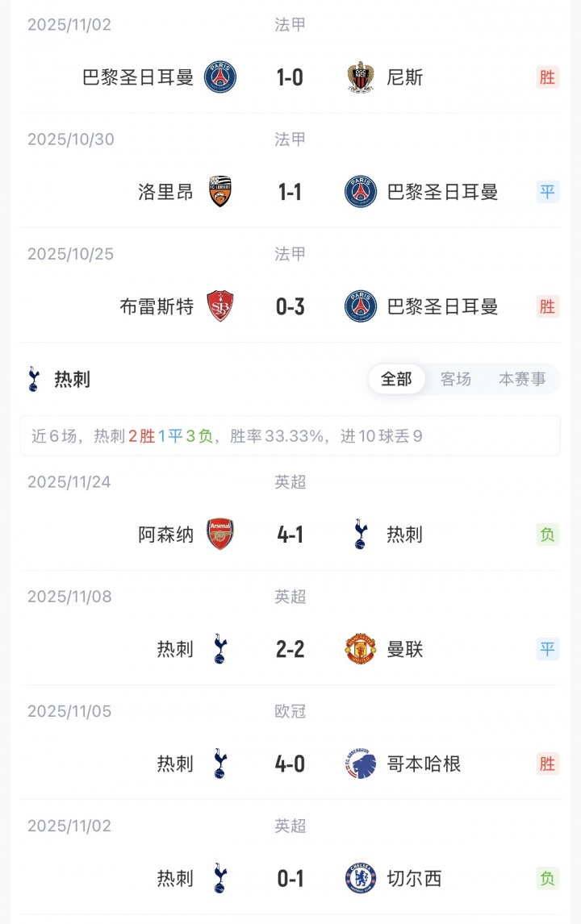581x924 pixels.
Task: Click the Tottenham logo in the 热刺 section header
Action: (x=33, y=379)
